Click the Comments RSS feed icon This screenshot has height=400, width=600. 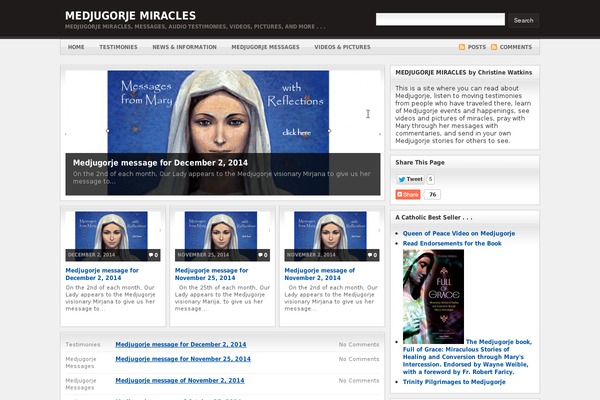tap(494, 47)
